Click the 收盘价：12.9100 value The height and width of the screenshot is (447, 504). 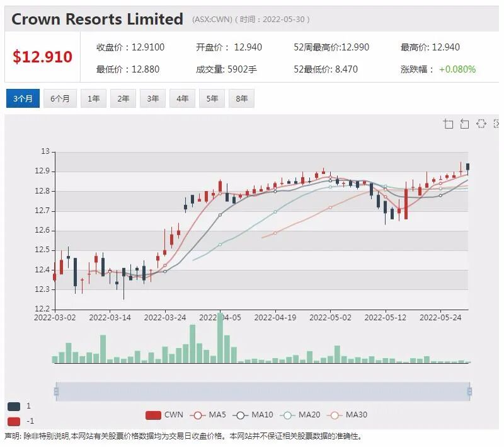click(x=130, y=47)
